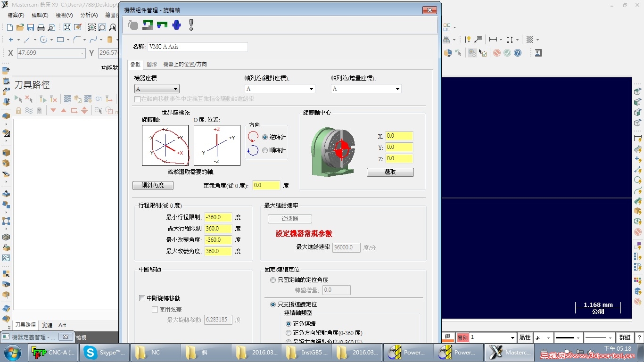
Task: Click the New file icon in Mastercam toolbar
Action: click(10, 28)
